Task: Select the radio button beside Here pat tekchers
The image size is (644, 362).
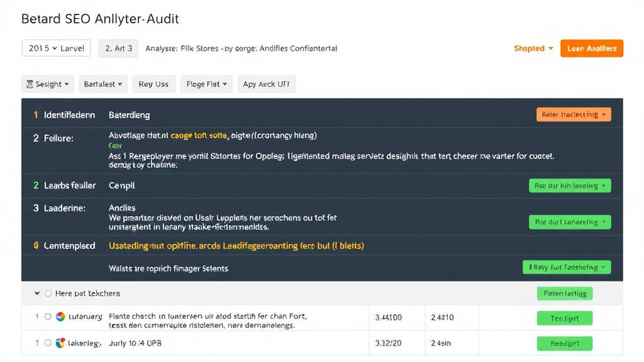Action: click(48, 293)
